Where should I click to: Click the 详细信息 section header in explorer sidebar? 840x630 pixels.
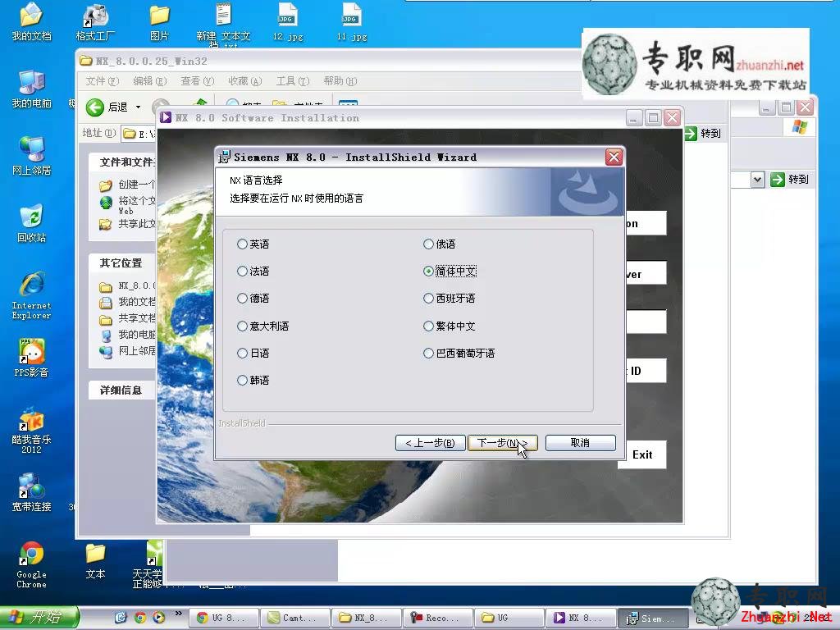click(121, 390)
